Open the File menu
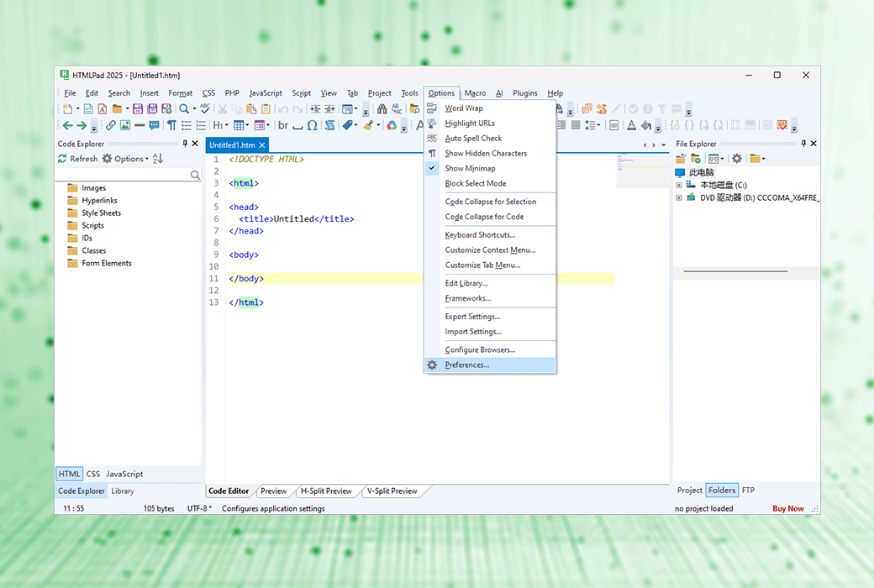Screen dimensions: 874x588 coord(70,93)
